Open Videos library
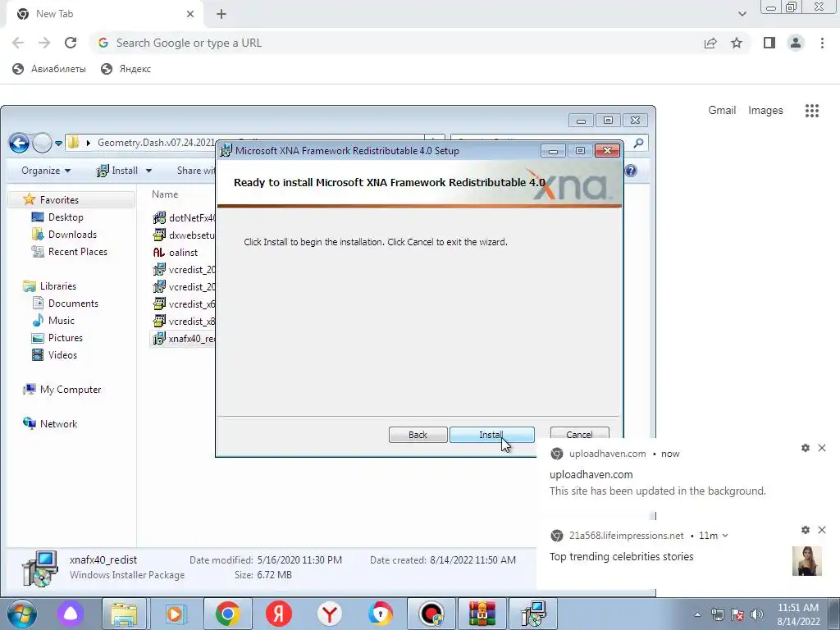The image size is (840, 630). 62,354
